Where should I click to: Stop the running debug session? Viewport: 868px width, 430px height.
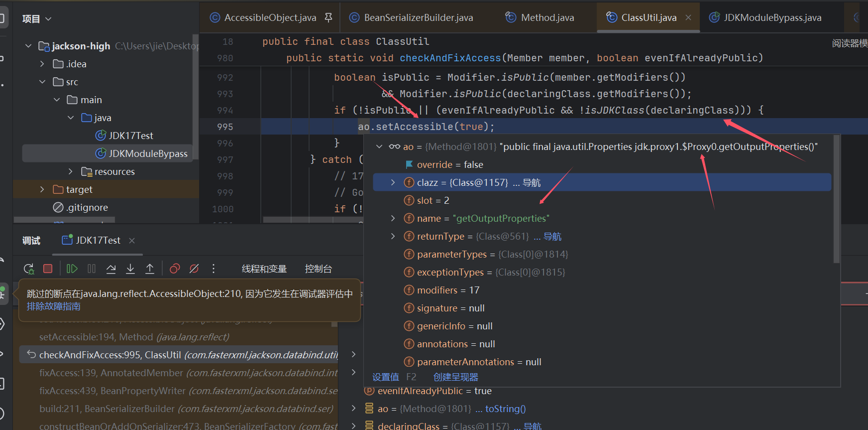click(48, 269)
